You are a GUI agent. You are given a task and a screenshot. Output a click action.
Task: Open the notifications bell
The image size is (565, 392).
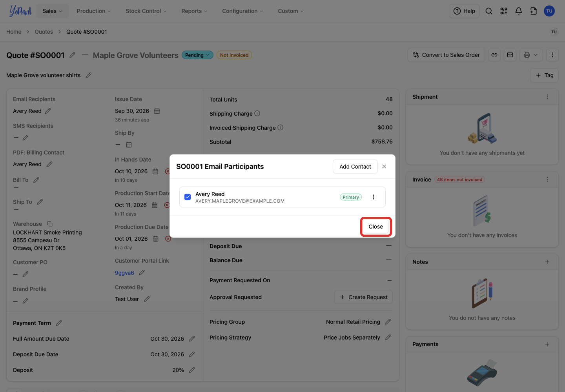(519, 11)
